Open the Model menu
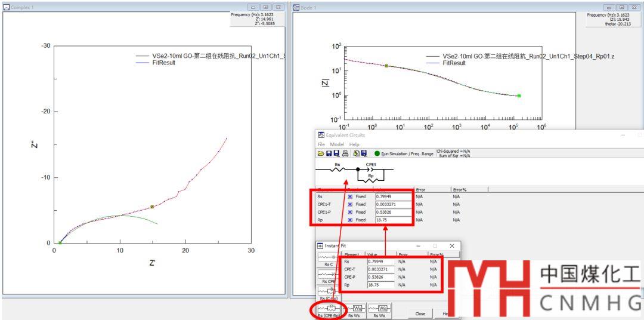 pyautogui.click(x=337, y=144)
